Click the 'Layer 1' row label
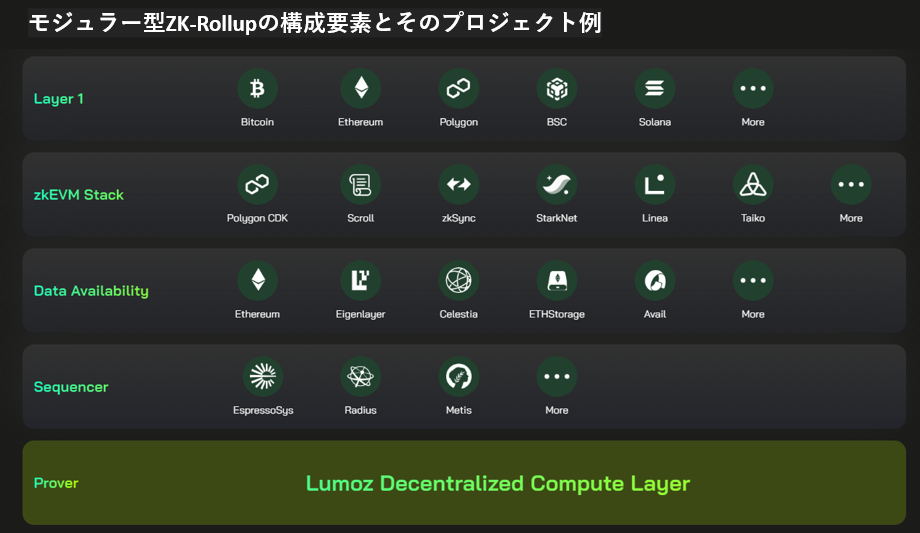This screenshot has height=533, width=920. [x=59, y=99]
